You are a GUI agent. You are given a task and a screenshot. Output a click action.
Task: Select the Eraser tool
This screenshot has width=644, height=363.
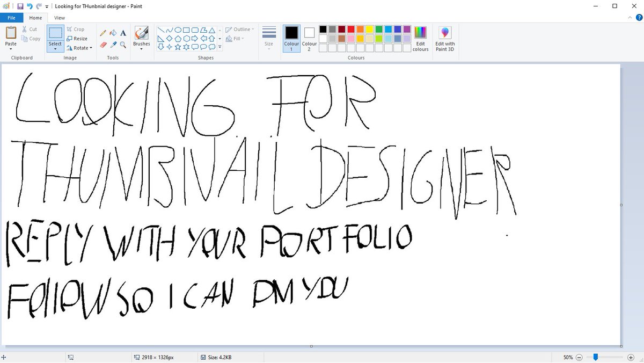pyautogui.click(x=103, y=45)
